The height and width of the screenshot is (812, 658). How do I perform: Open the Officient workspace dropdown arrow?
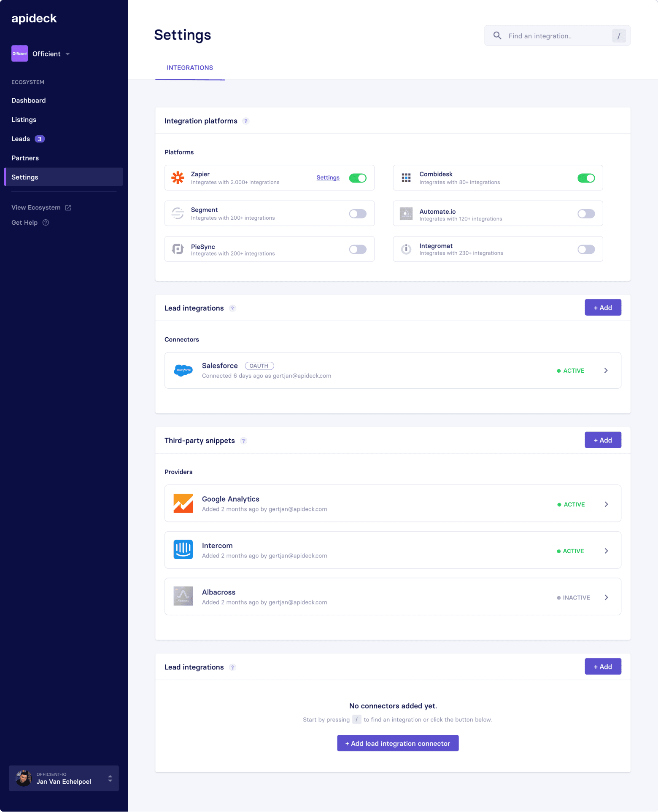68,54
